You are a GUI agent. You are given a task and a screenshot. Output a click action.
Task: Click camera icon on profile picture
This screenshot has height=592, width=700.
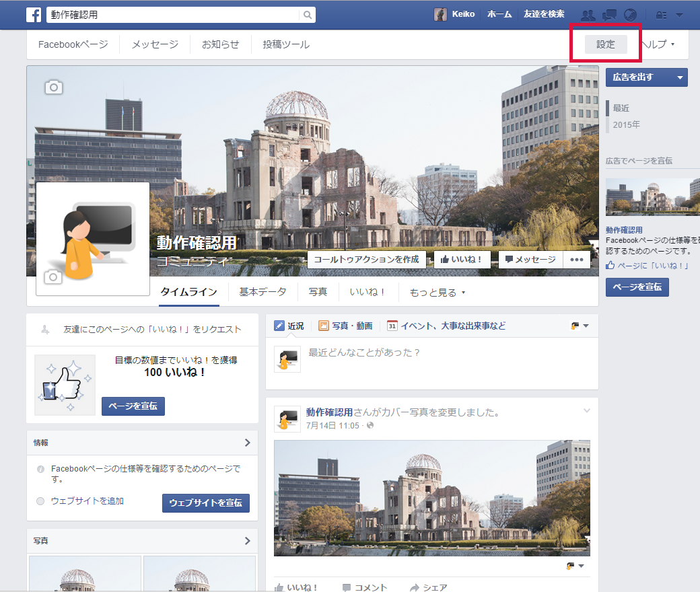point(53,277)
